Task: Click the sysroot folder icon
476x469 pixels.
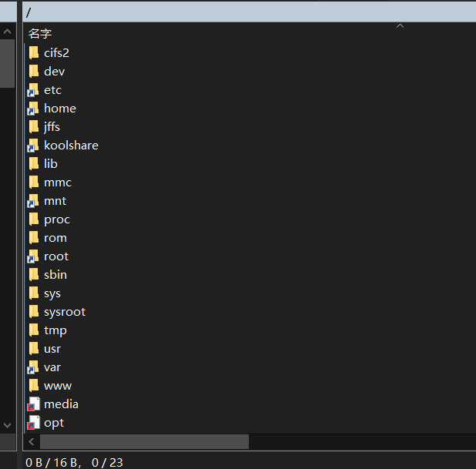Action: 34,312
